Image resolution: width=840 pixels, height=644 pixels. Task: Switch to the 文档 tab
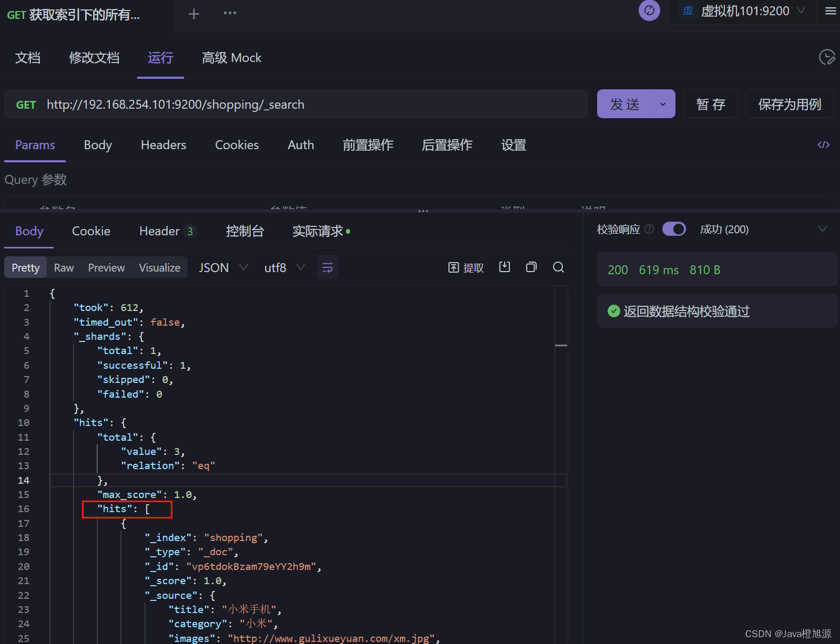[x=28, y=58]
